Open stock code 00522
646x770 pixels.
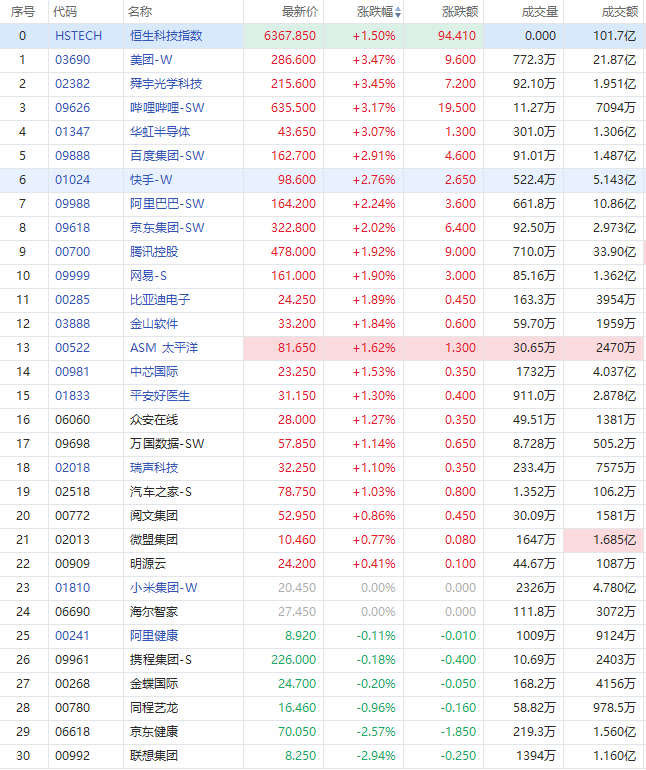73,348
